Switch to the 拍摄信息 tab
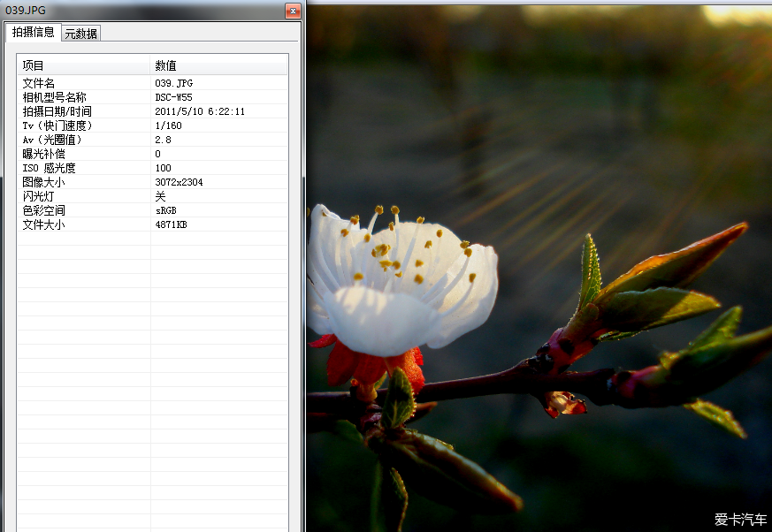This screenshot has width=772, height=532. click(x=33, y=32)
